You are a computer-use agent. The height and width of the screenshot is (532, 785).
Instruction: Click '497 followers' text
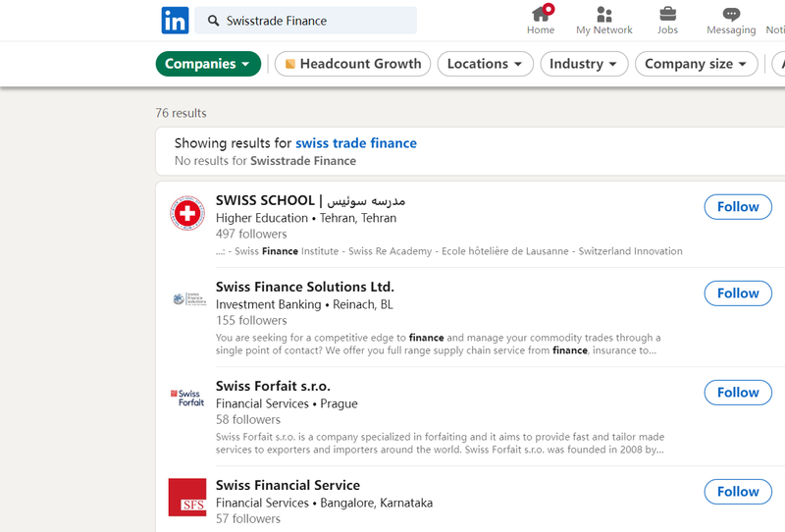pyautogui.click(x=251, y=234)
